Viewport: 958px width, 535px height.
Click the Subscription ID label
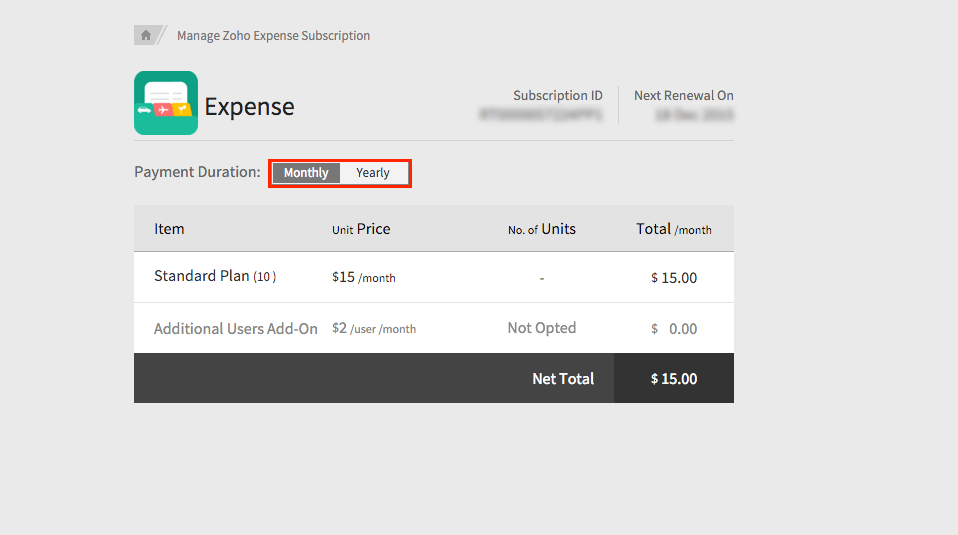point(557,96)
